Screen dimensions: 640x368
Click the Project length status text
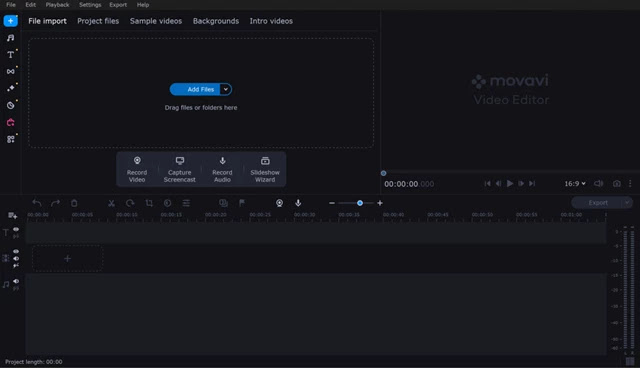34,362
